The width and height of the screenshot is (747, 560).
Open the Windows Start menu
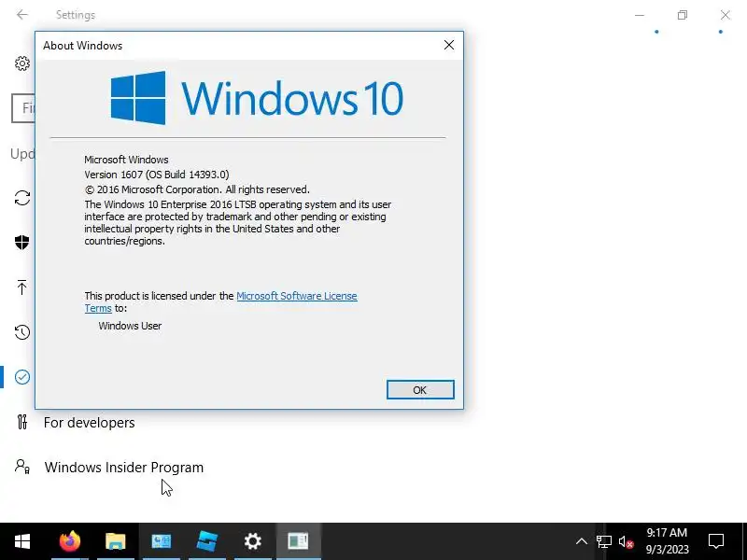[x=21, y=541]
